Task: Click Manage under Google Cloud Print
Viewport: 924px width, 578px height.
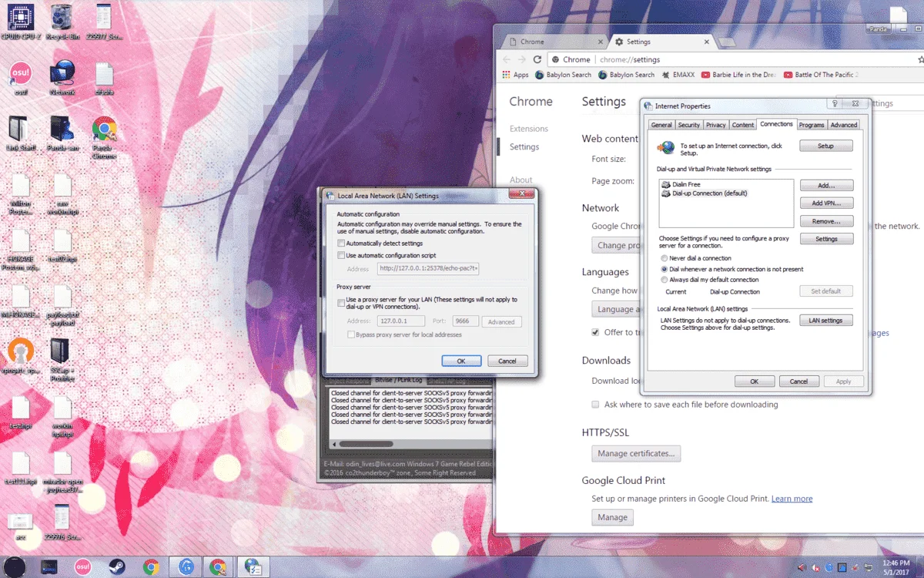Action: pos(613,517)
